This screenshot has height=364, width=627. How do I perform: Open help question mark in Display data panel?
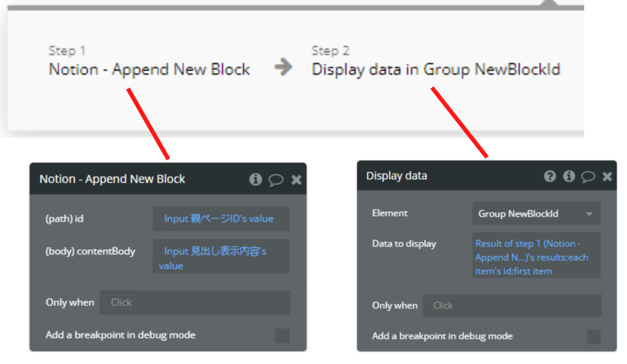[x=550, y=177]
